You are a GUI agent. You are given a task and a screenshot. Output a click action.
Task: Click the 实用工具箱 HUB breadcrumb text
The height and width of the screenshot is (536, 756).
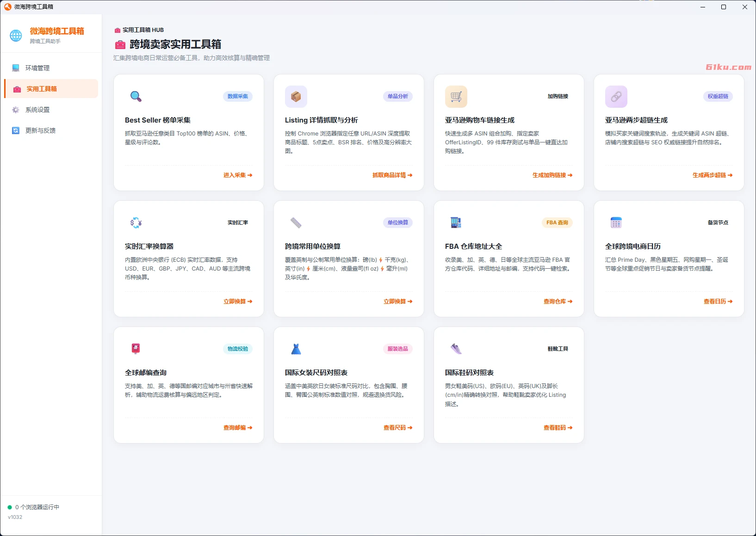[143, 30]
